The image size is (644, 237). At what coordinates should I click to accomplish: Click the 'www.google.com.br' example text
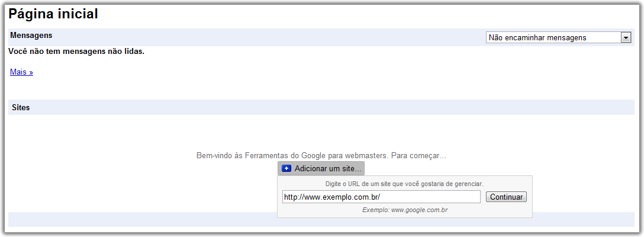[419, 210]
